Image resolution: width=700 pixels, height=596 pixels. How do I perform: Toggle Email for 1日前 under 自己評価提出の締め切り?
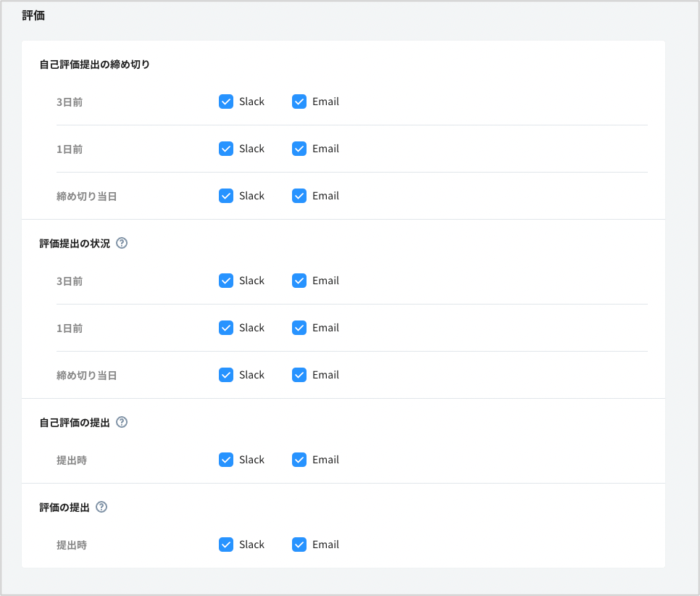[299, 149]
